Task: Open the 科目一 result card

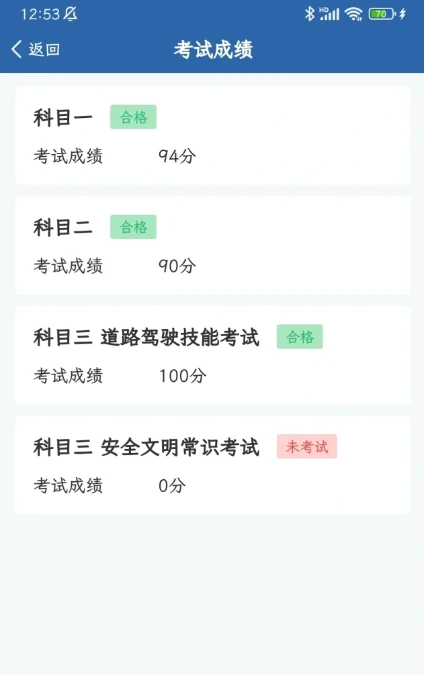Action: pos(213,136)
